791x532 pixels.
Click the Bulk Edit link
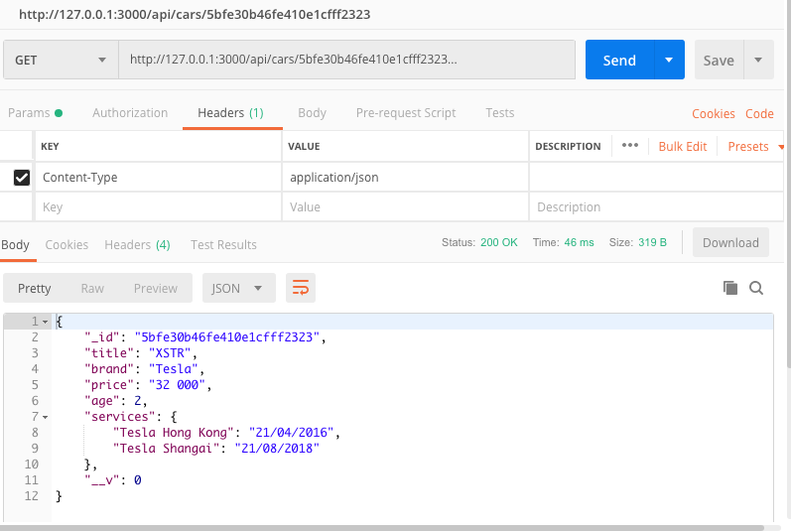tap(683, 146)
